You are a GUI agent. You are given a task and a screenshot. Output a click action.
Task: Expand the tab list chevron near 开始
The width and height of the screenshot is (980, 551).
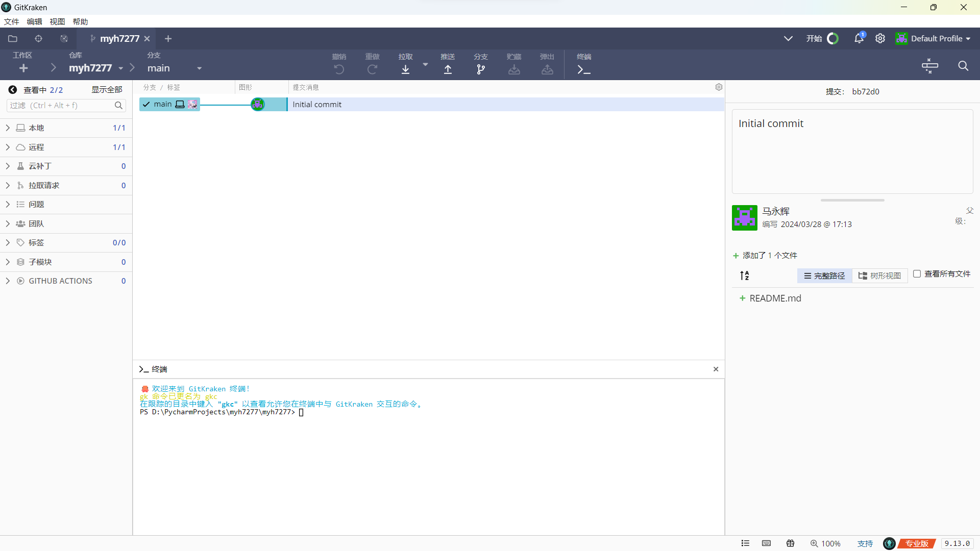pos(788,39)
